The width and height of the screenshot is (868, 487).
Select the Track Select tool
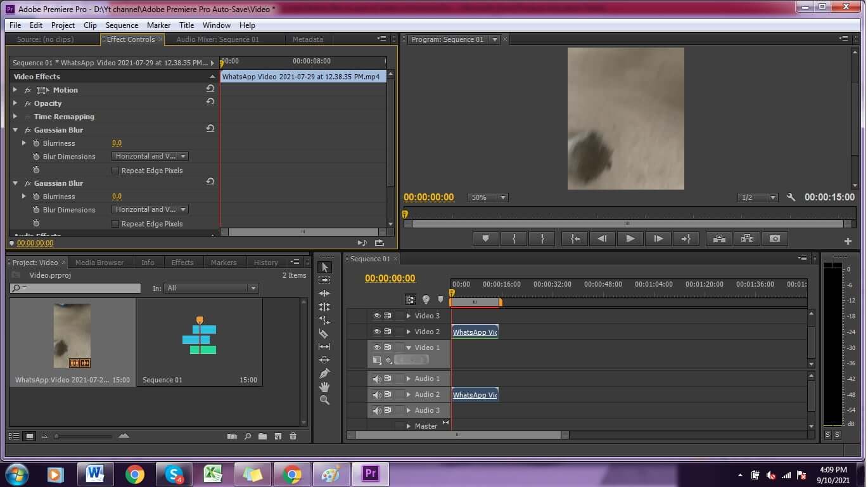point(324,280)
